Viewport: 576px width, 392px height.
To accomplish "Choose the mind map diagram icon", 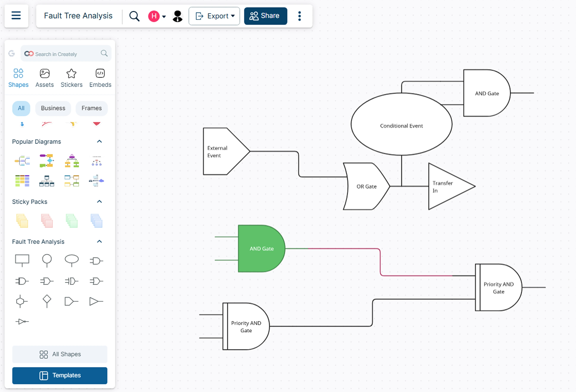I will point(22,161).
